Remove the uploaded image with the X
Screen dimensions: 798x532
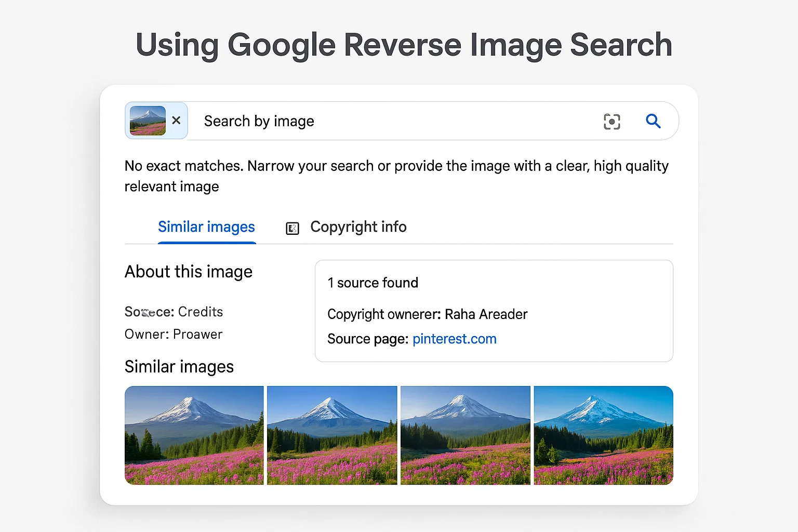click(176, 121)
